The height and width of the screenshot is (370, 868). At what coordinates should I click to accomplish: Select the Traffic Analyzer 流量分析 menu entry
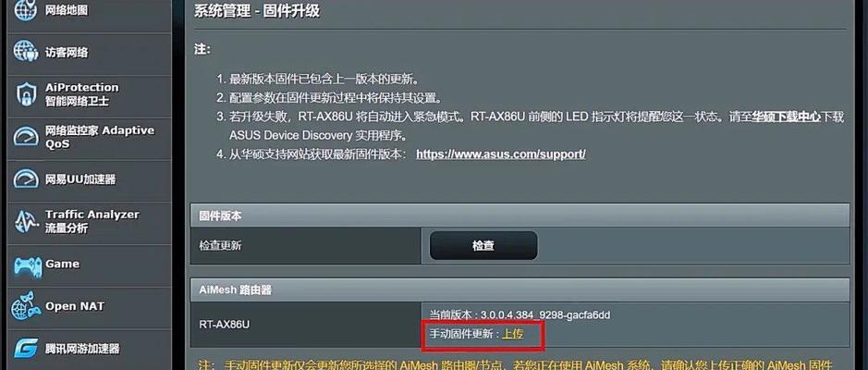(89, 222)
